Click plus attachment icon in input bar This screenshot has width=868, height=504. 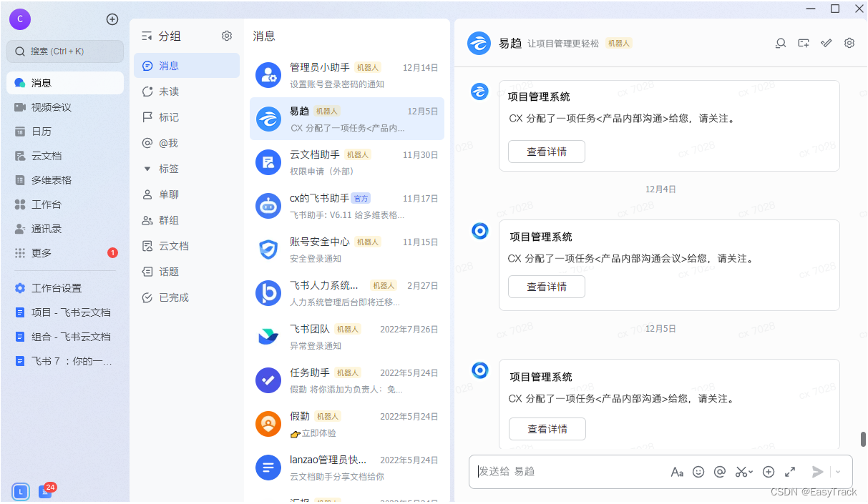click(x=769, y=472)
